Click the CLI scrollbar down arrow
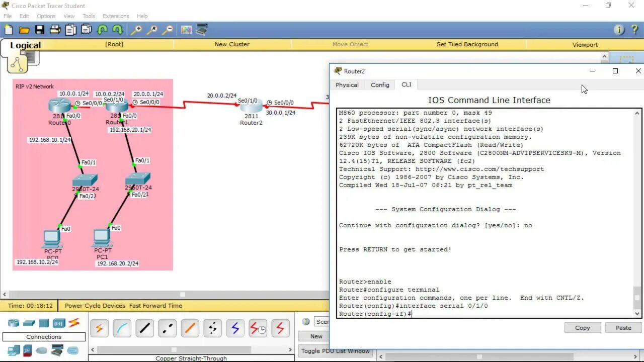The width and height of the screenshot is (644, 362). pos(637,313)
